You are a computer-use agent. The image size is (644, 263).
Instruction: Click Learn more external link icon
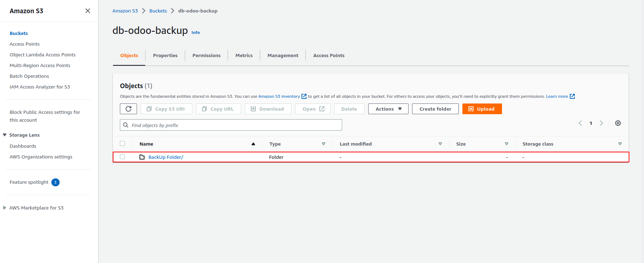[572, 96]
